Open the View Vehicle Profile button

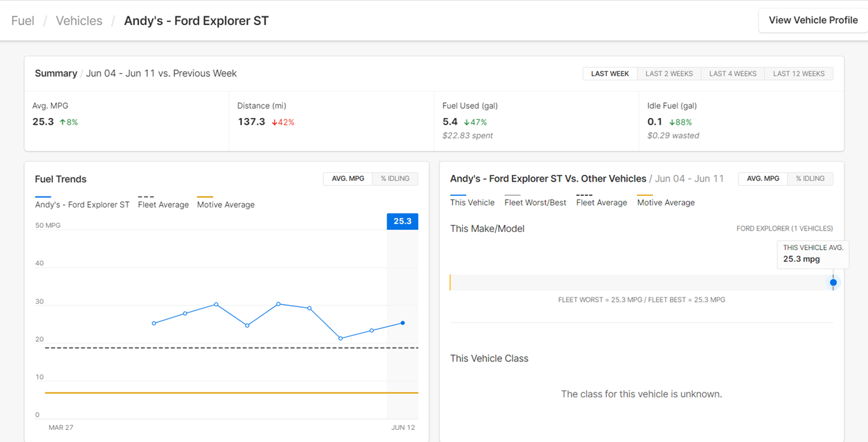812,20
